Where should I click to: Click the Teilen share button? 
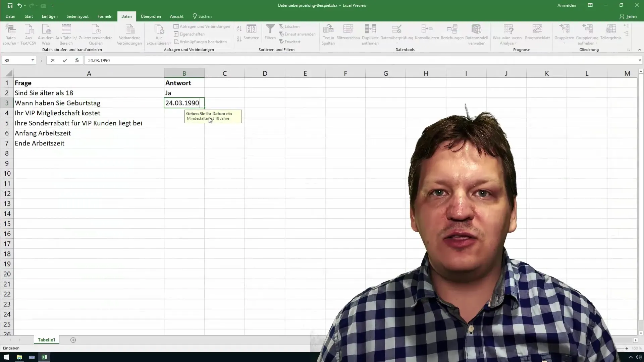(x=628, y=16)
